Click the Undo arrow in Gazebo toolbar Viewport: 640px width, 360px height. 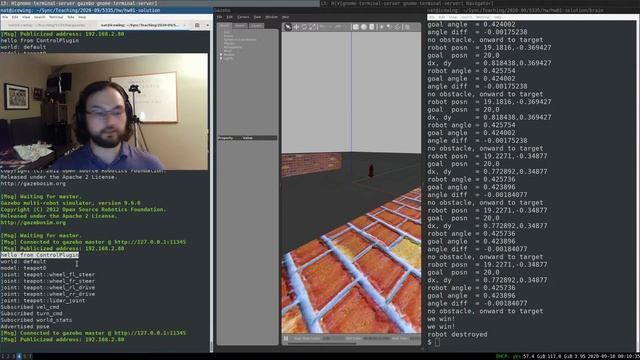[x=322, y=27]
